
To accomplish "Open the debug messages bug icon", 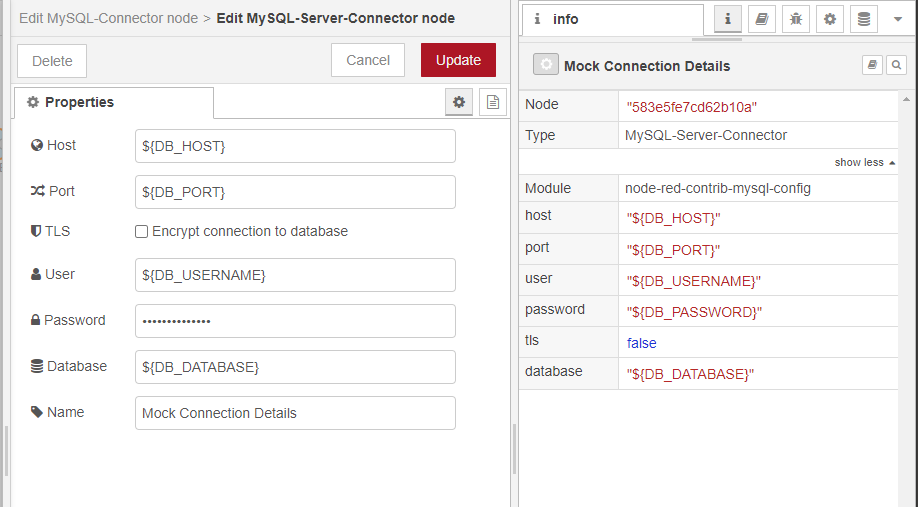I will coord(796,19).
